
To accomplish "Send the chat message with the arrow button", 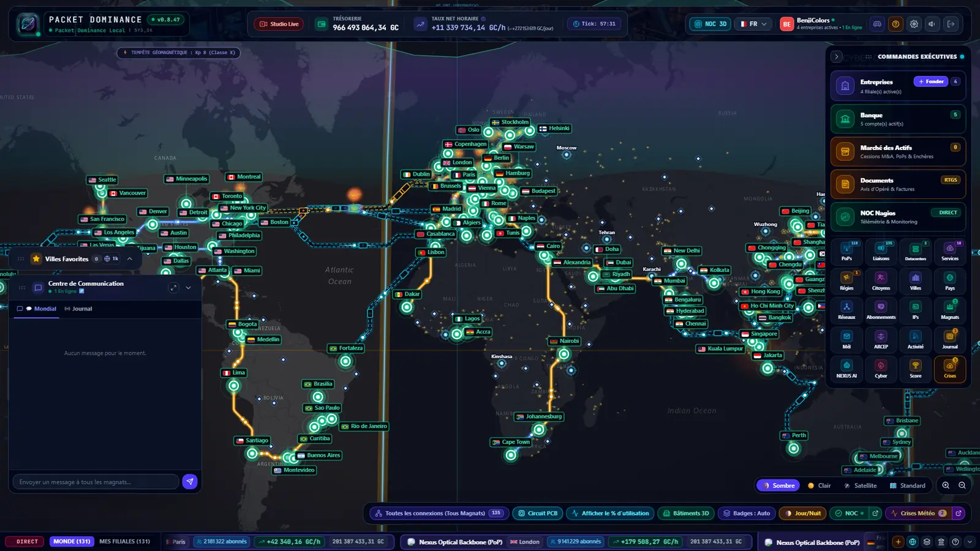I will tap(190, 482).
